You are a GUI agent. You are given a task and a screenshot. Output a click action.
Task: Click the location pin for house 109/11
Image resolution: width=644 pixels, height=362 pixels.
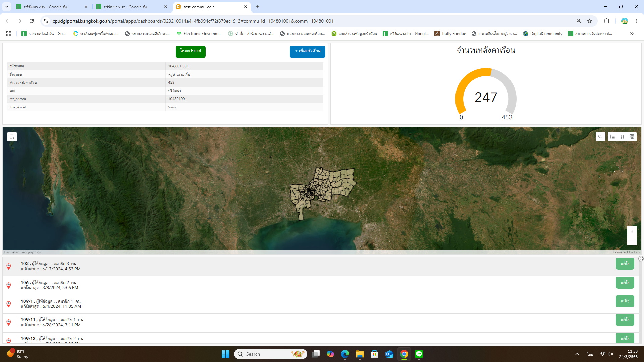coord(9,322)
